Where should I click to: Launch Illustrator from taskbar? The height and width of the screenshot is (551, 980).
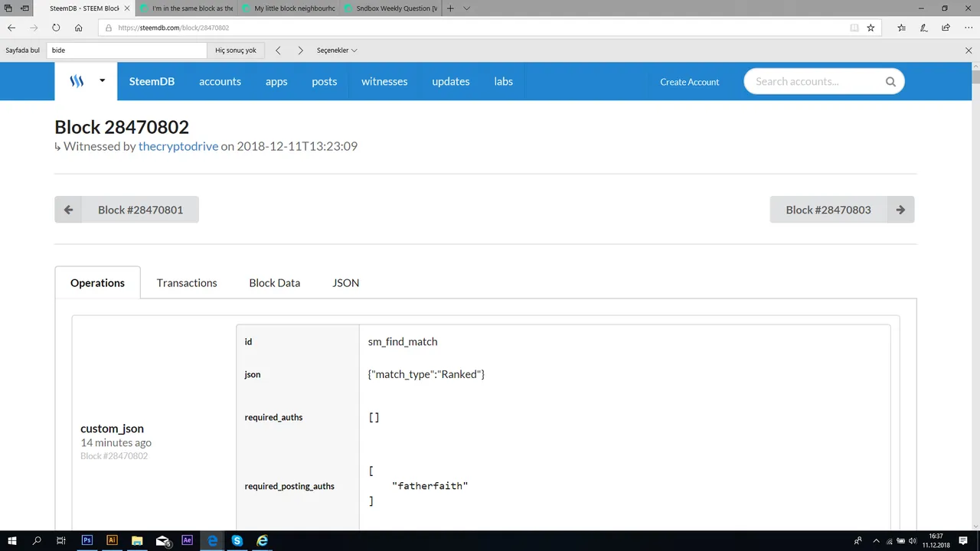tap(112, 540)
